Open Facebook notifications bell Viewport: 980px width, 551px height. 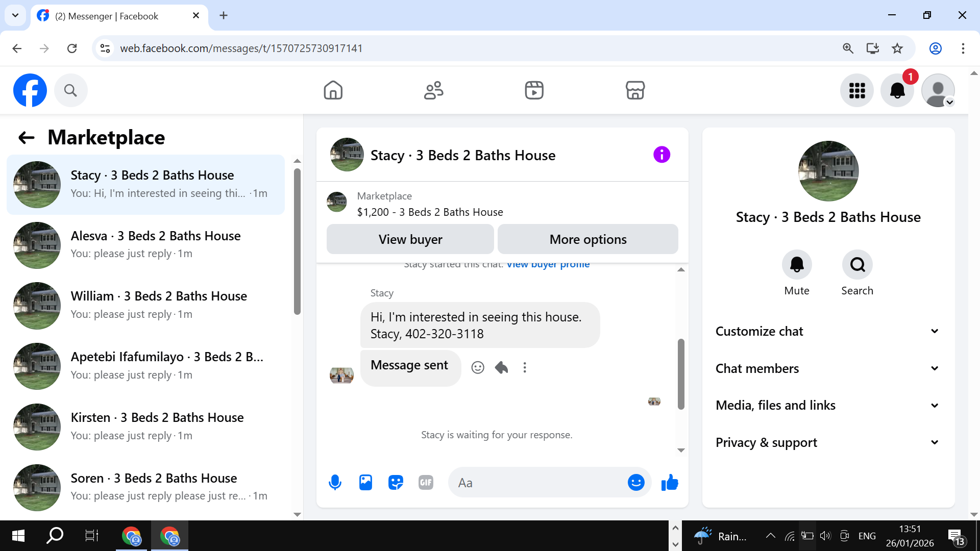click(x=897, y=90)
